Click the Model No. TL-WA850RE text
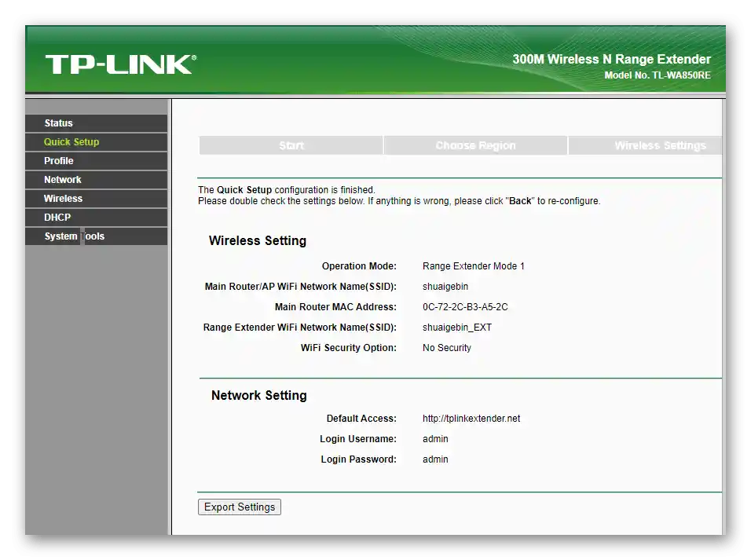The height and width of the screenshot is (560, 751). point(657,75)
